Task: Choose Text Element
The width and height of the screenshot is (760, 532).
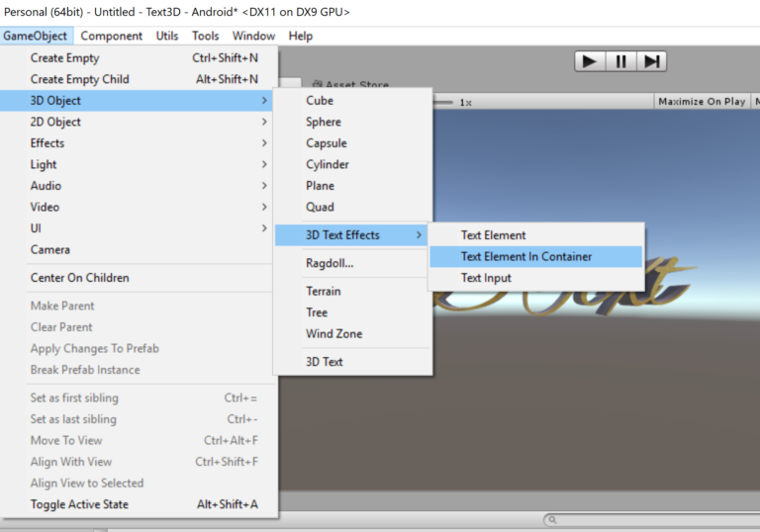Action: (536, 235)
